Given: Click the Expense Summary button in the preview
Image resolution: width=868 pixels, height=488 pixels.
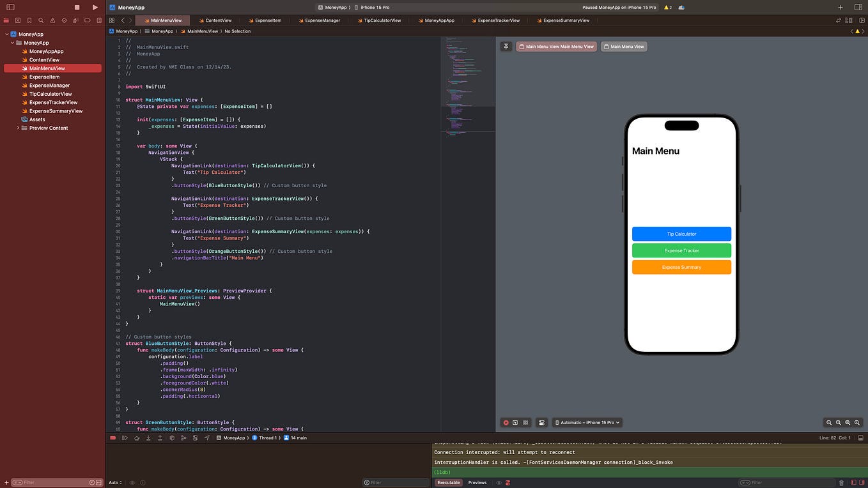Looking at the screenshot, I should pyautogui.click(x=681, y=267).
